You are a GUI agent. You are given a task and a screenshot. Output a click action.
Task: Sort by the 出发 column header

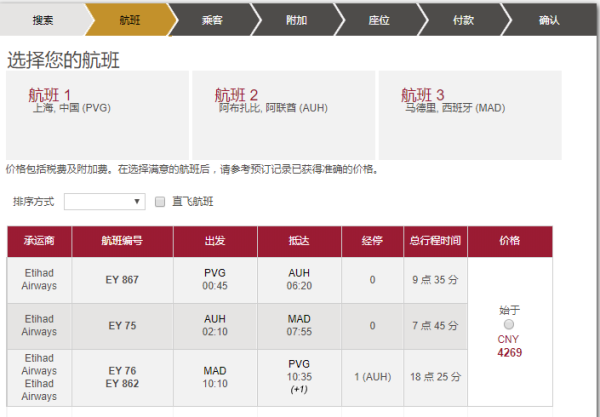(x=214, y=241)
